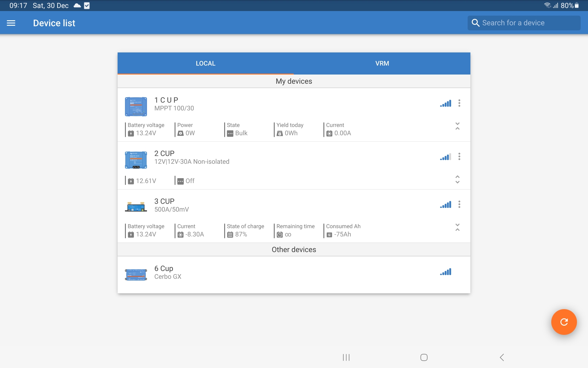Viewport: 588px width, 368px height.
Task: Tap the orange refresh devices button
Action: tap(564, 322)
